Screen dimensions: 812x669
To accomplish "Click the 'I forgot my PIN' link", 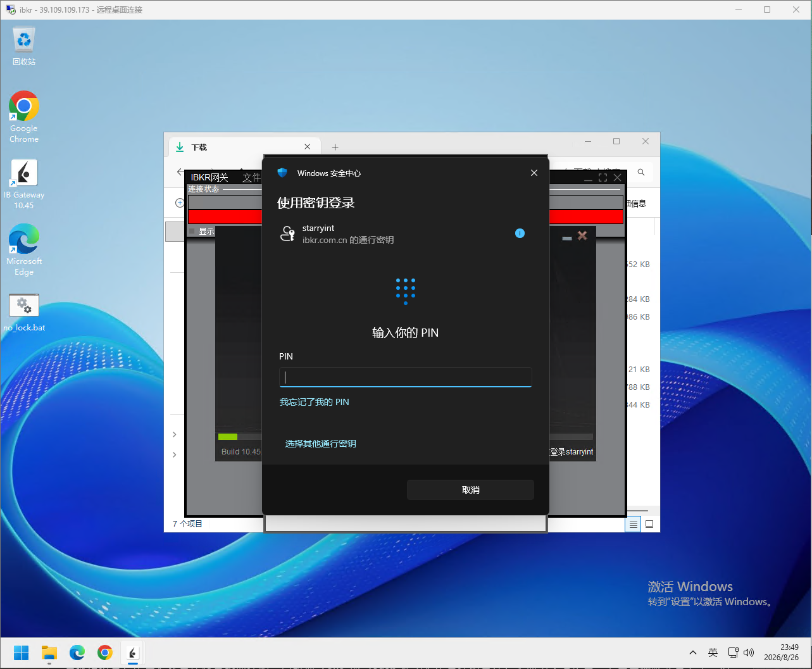I will [x=315, y=402].
